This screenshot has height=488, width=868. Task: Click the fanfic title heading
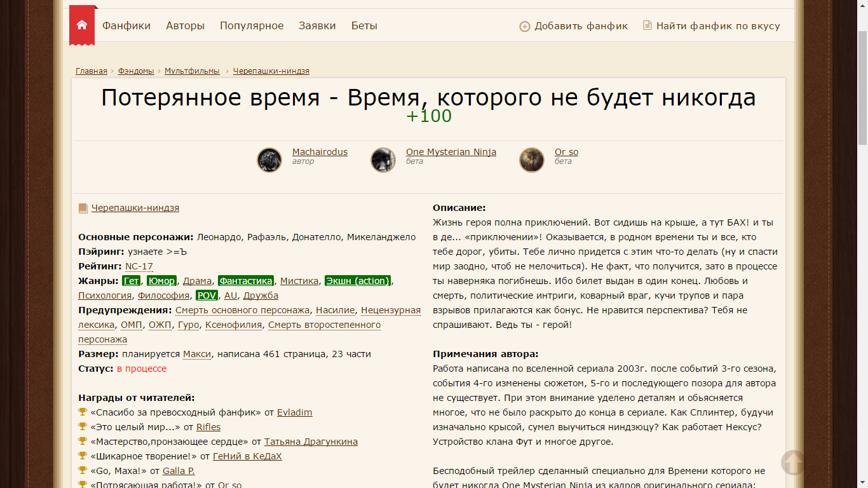point(429,98)
